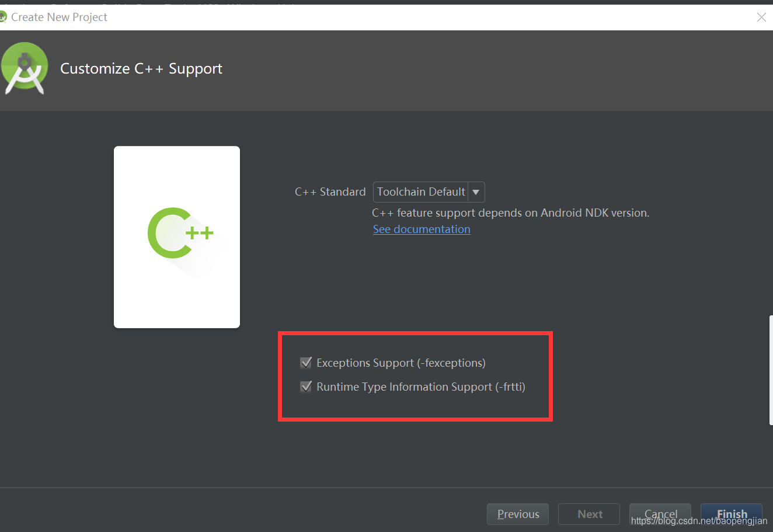Screen dimensions: 773x532
Task: Click the Finish button
Action: click(x=732, y=514)
